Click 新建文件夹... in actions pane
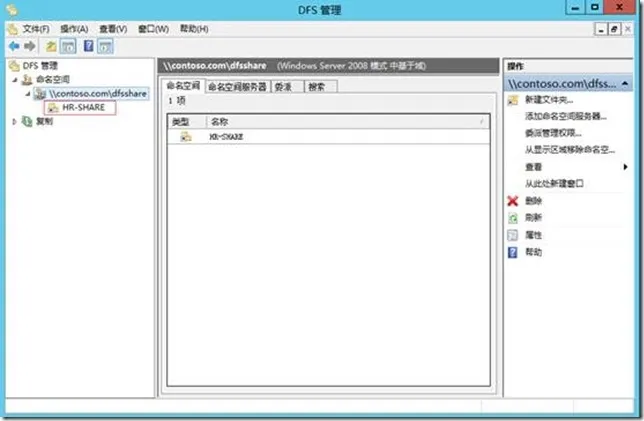 (549, 100)
